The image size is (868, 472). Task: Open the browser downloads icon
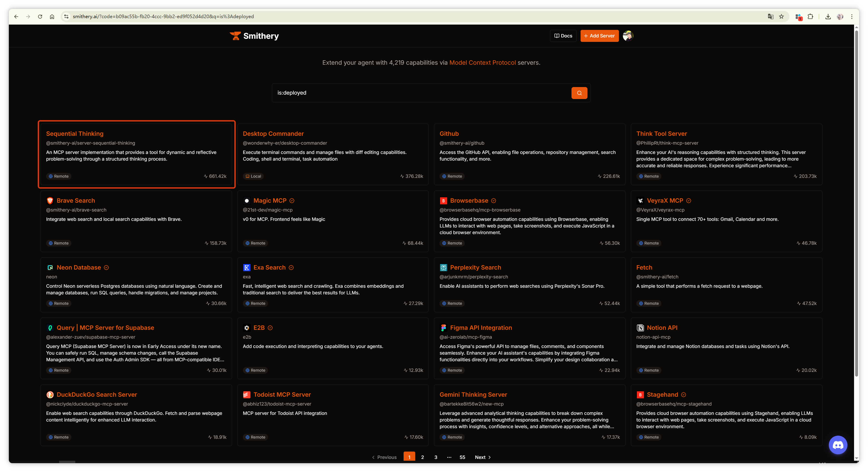click(828, 17)
